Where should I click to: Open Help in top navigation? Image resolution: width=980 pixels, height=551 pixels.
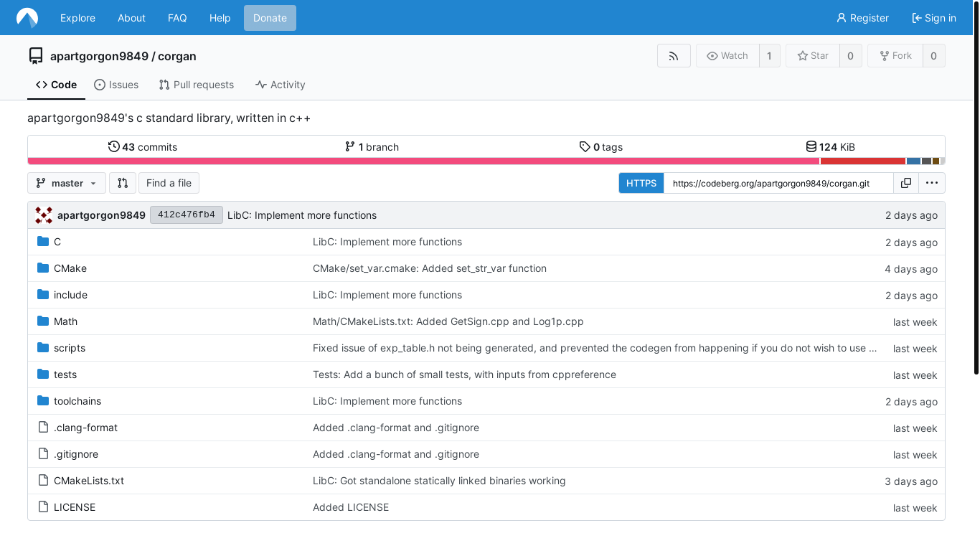(x=220, y=18)
